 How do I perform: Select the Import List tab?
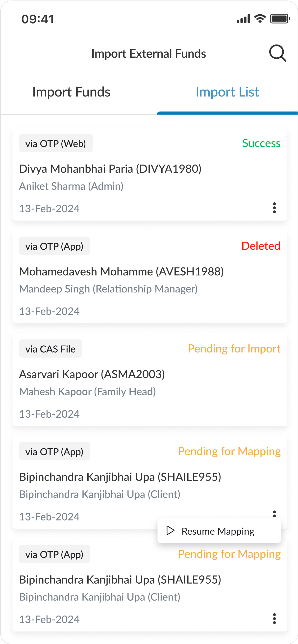[x=227, y=92]
